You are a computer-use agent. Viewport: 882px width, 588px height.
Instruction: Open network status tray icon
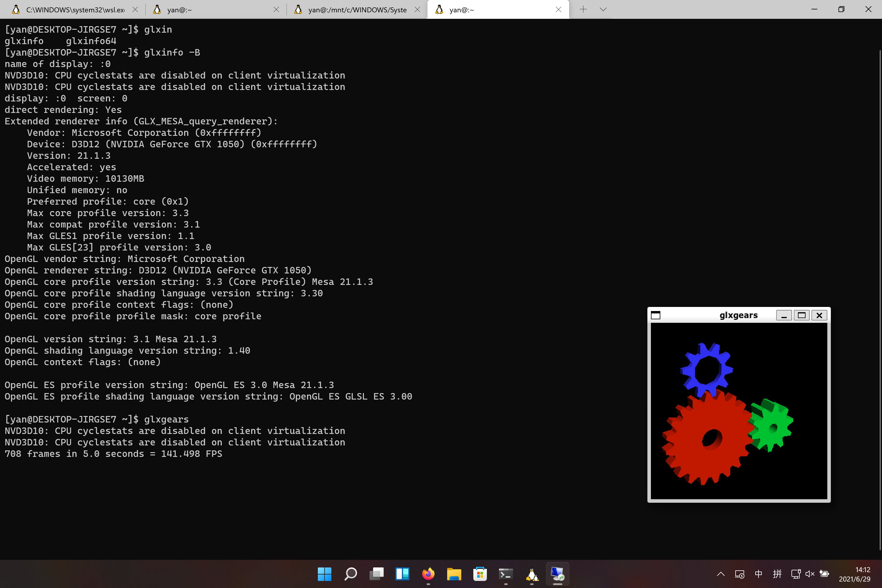coord(796,574)
